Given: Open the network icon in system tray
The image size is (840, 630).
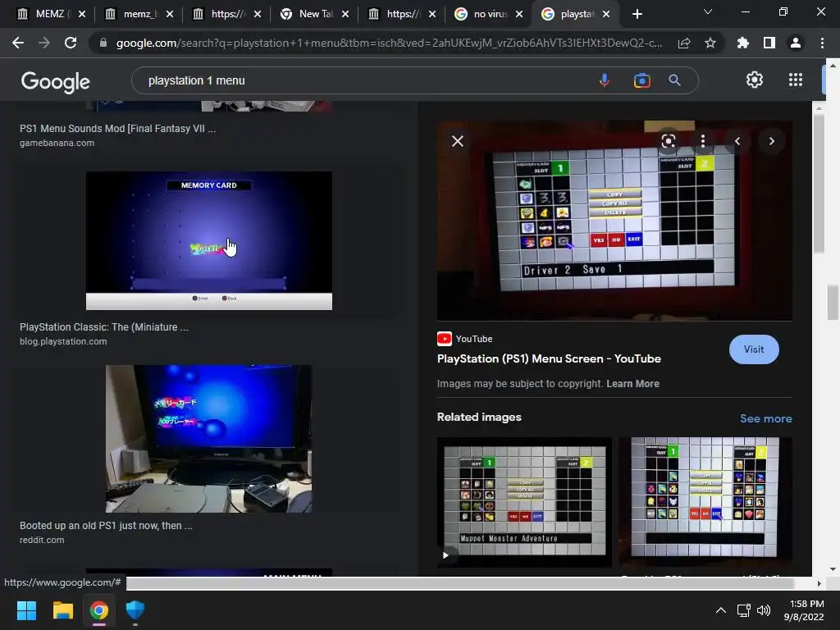Looking at the screenshot, I should click(743, 610).
